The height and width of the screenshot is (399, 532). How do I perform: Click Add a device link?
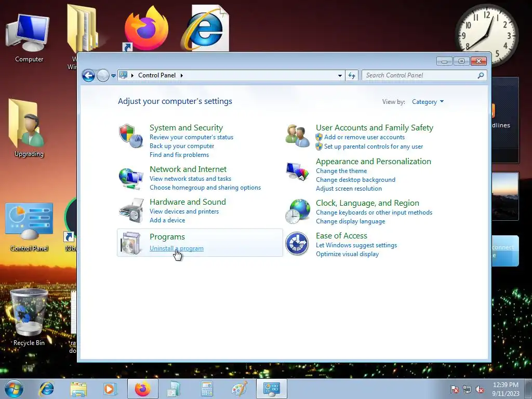(x=167, y=220)
